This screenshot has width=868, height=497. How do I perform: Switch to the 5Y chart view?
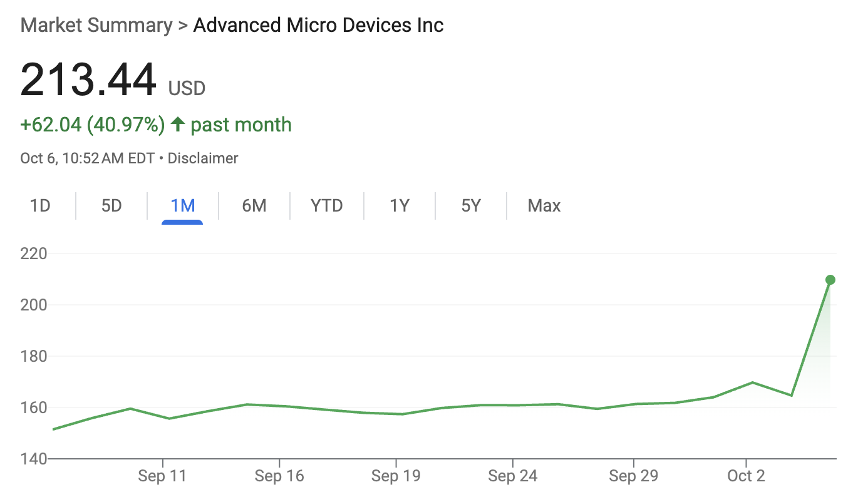click(x=471, y=205)
